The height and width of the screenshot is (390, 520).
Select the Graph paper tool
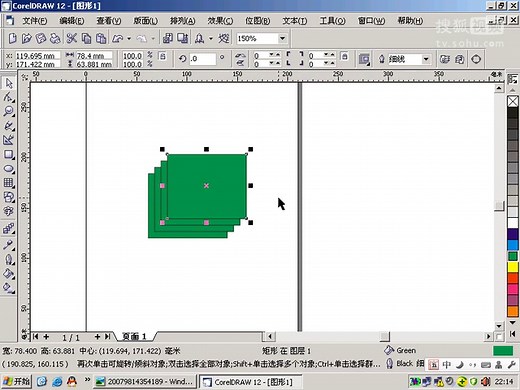click(x=9, y=183)
